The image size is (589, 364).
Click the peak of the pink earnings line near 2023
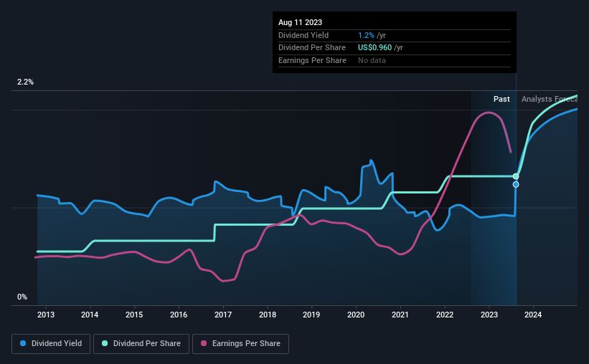pos(489,112)
